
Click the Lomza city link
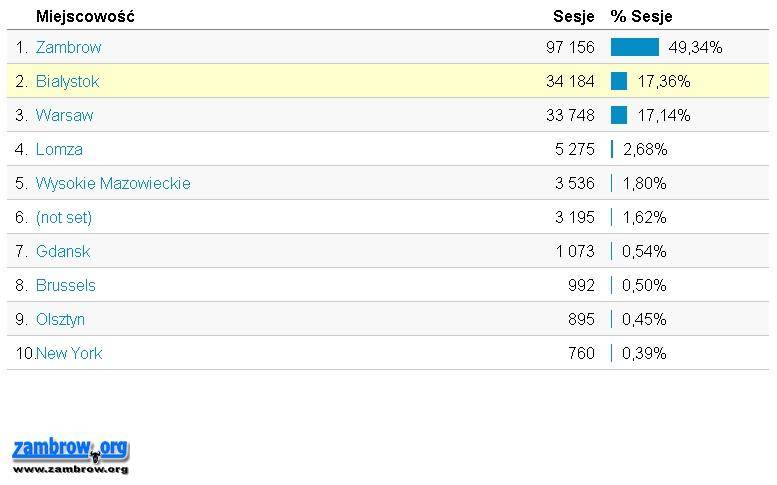click(59, 149)
